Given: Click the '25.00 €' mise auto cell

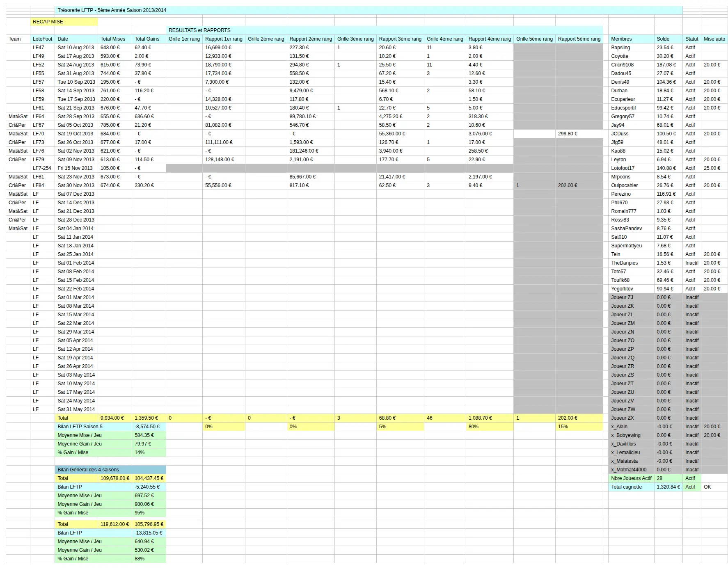Looking at the screenshot, I should click(x=714, y=168).
